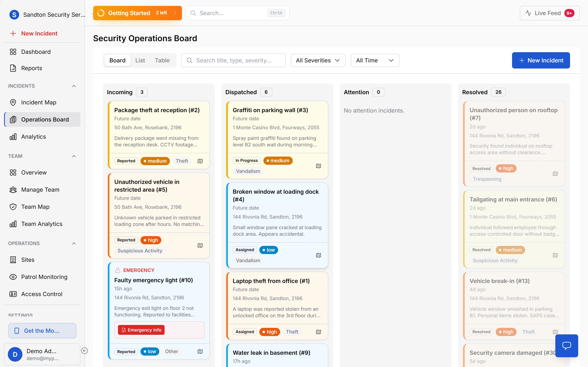Open Team Map via its shield icon
Image resolution: width=588 pixels, height=367 pixels.
pyautogui.click(x=13, y=207)
